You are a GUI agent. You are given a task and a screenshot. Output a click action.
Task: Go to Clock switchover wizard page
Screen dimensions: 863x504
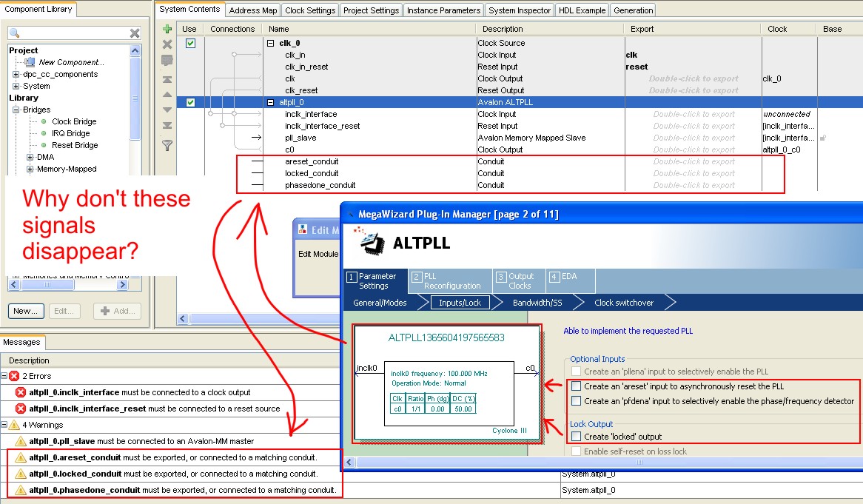point(624,303)
